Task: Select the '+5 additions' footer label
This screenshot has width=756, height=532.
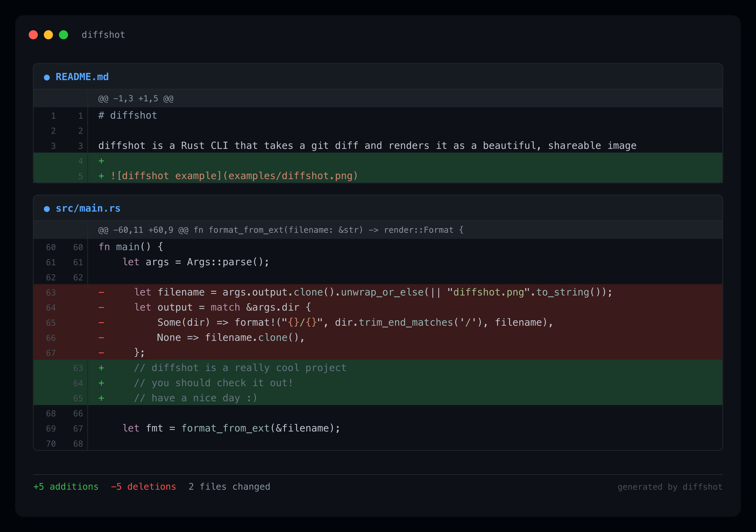Action: (66, 487)
